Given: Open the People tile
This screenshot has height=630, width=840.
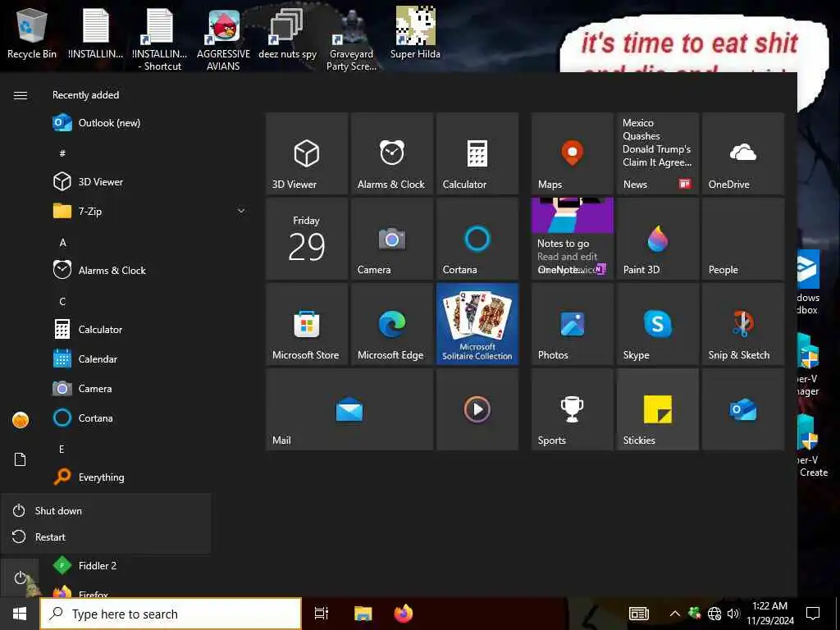Looking at the screenshot, I should 742,239.
